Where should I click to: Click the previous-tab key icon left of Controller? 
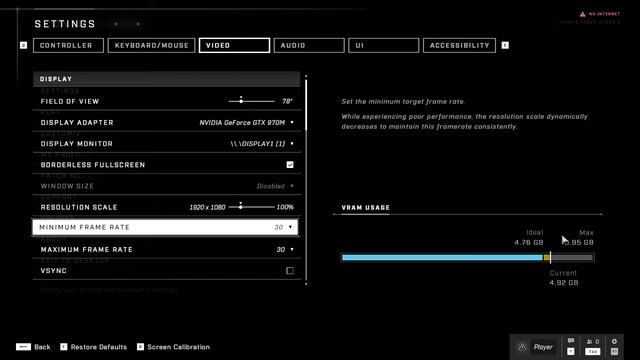(23, 45)
